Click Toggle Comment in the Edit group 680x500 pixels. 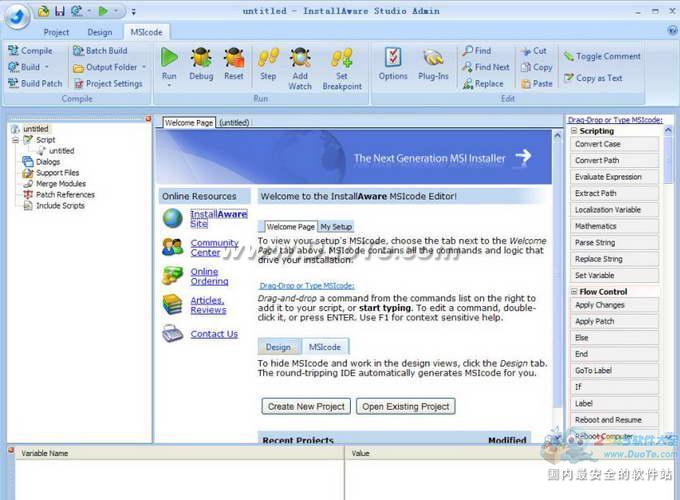(602, 57)
